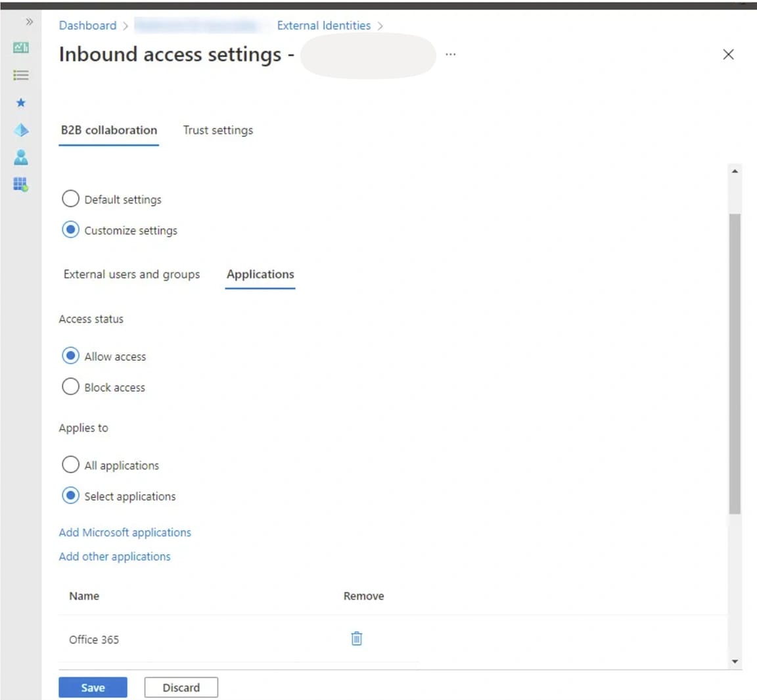Select the Default settings radio button
Viewport: 757px width, 700px height.
(x=70, y=198)
